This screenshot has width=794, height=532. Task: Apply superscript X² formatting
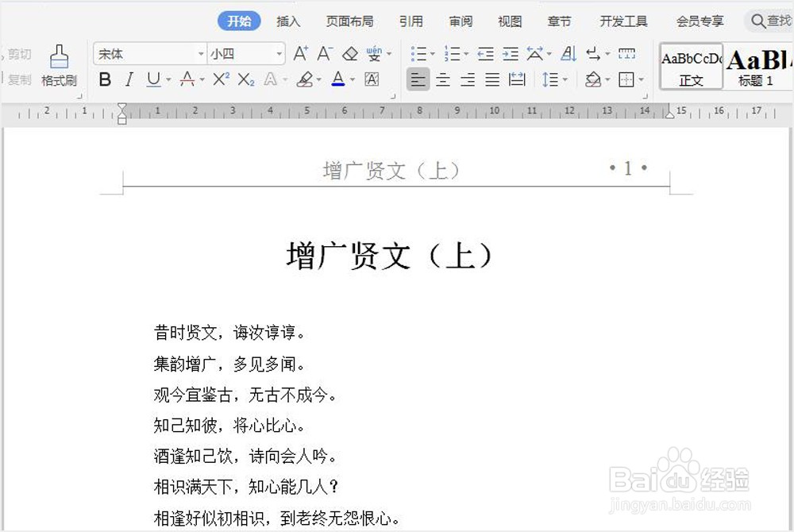[221, 79]
